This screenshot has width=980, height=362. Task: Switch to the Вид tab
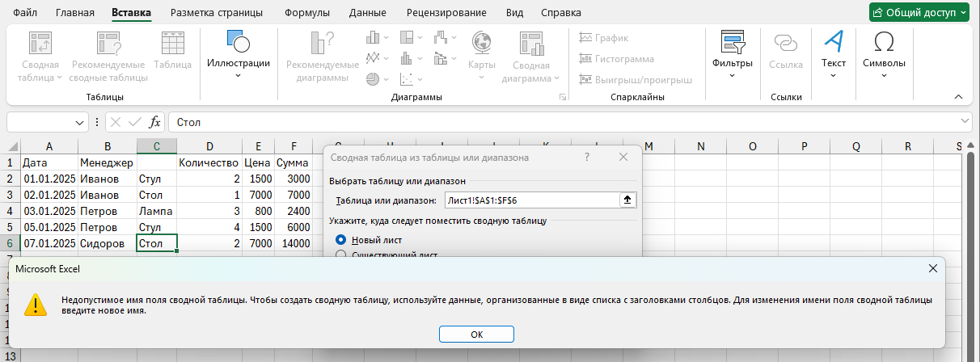(514, 13)
